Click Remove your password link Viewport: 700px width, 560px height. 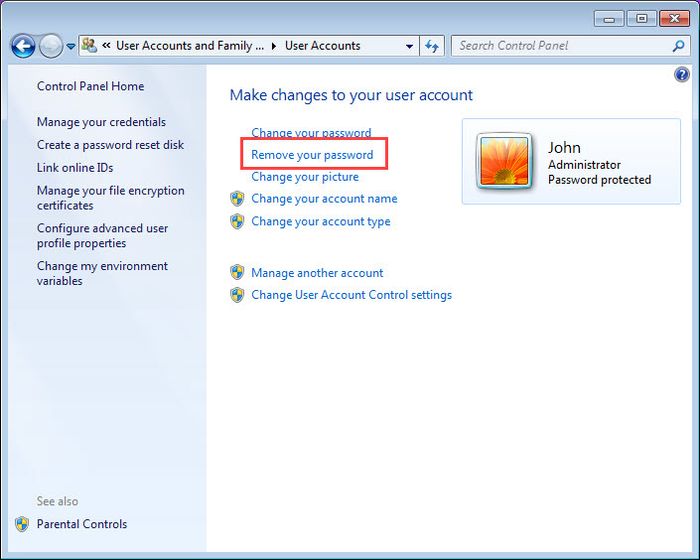pos(312,155)
